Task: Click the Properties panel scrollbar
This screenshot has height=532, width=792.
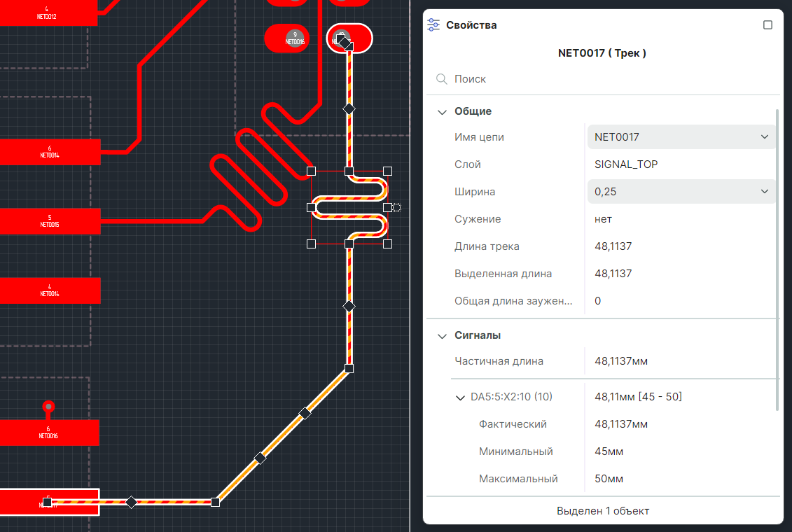Action: [777, 260]
